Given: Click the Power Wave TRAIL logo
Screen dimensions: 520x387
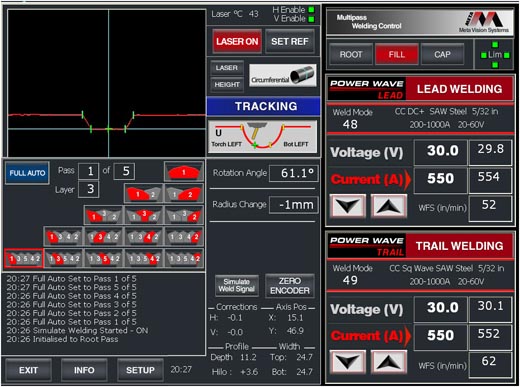Looking at the screenshot, I should coord(367,246).
